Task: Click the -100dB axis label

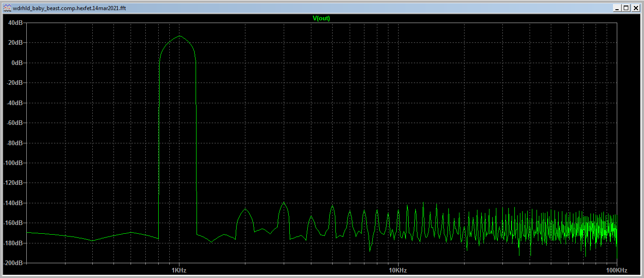Action: (x=13, y=163)
